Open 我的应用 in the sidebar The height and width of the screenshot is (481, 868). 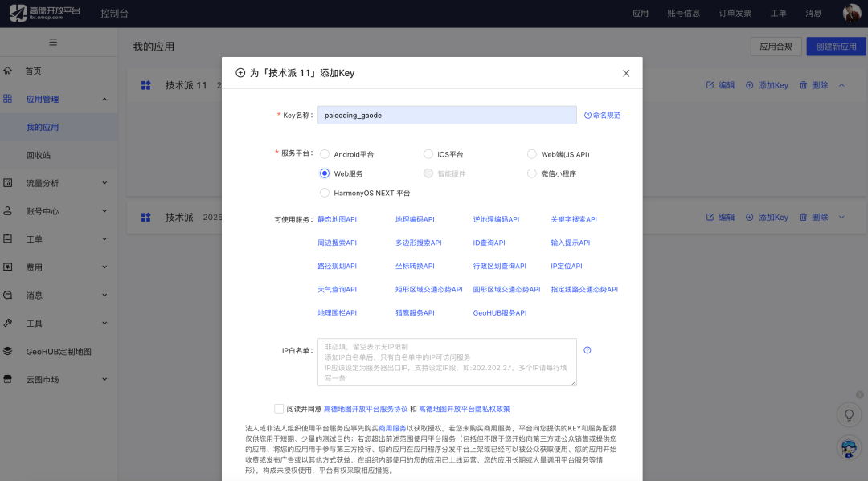[x=43, y=127]
